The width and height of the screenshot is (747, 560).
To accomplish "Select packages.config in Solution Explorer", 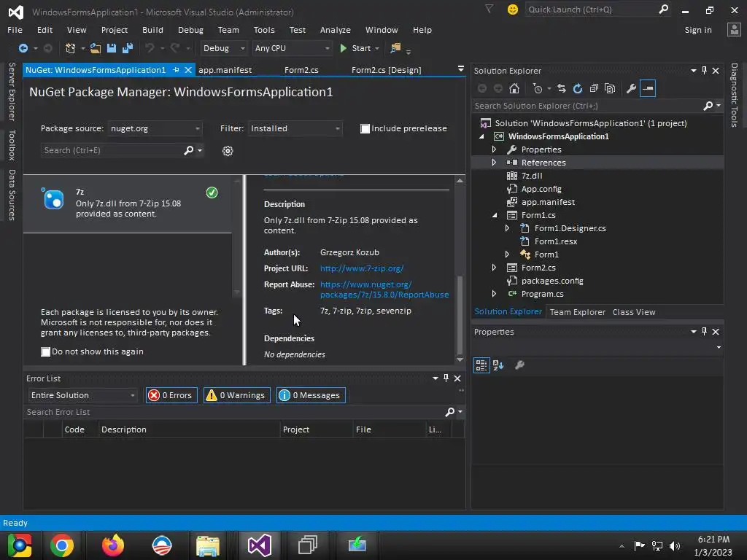I will pyautogui.click(x=552, y=281).
